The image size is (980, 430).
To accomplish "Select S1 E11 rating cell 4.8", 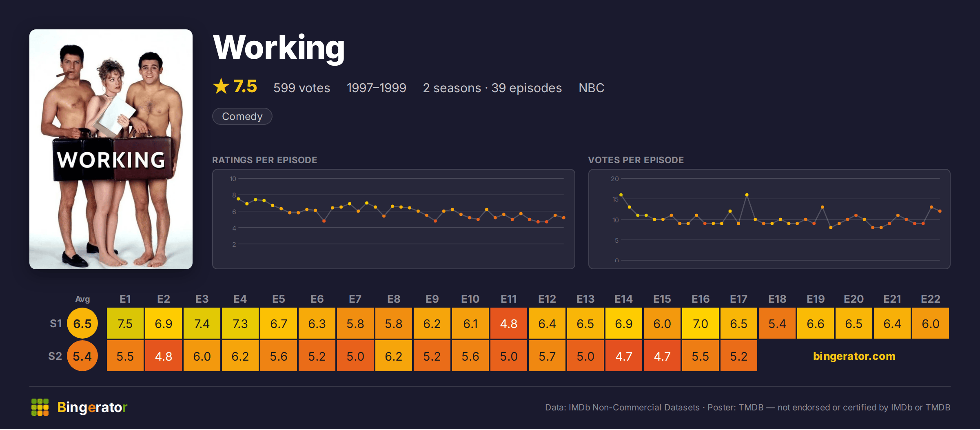I will coord(509,324).
